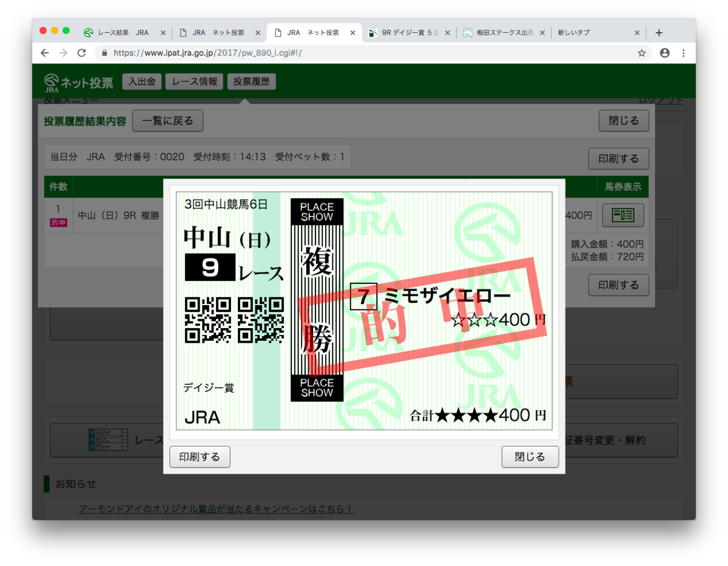Open the Chrome three-dot menu
This screenshot has width=728, height=566.
[684, 53]
